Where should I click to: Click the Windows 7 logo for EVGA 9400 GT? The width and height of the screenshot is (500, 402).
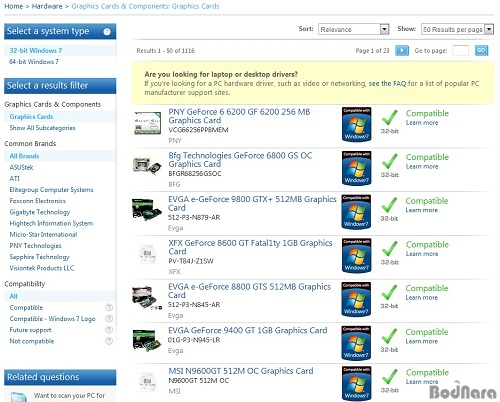(x=356, y=343)
